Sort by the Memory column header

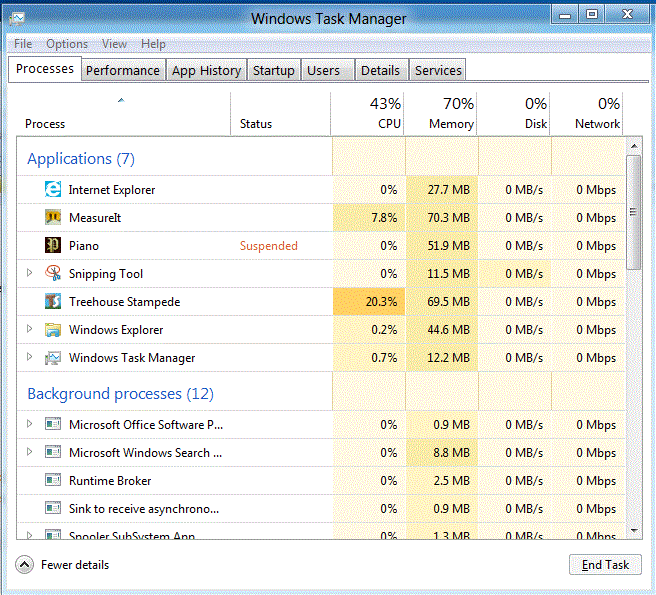pos(440,114)
